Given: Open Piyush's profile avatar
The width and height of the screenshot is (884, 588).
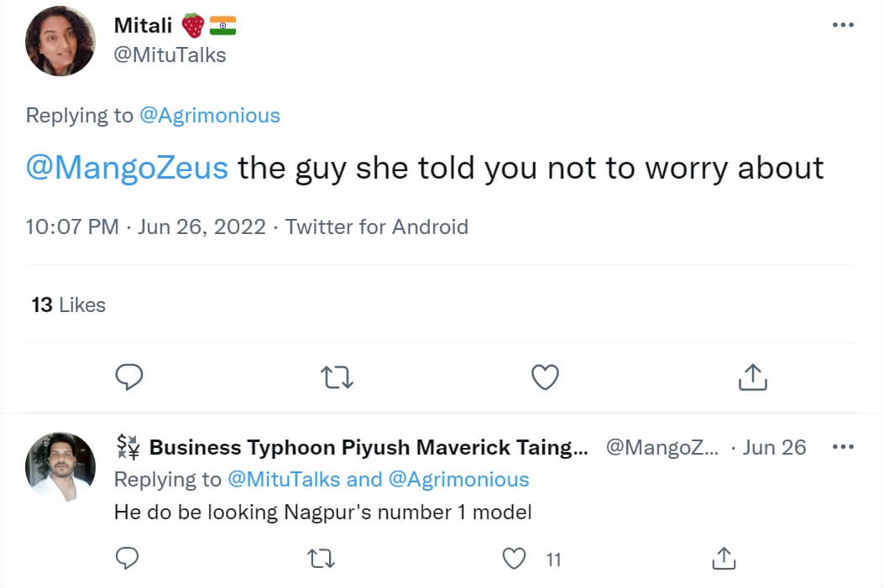Looking at the screenshot, I should click(60, 467).
